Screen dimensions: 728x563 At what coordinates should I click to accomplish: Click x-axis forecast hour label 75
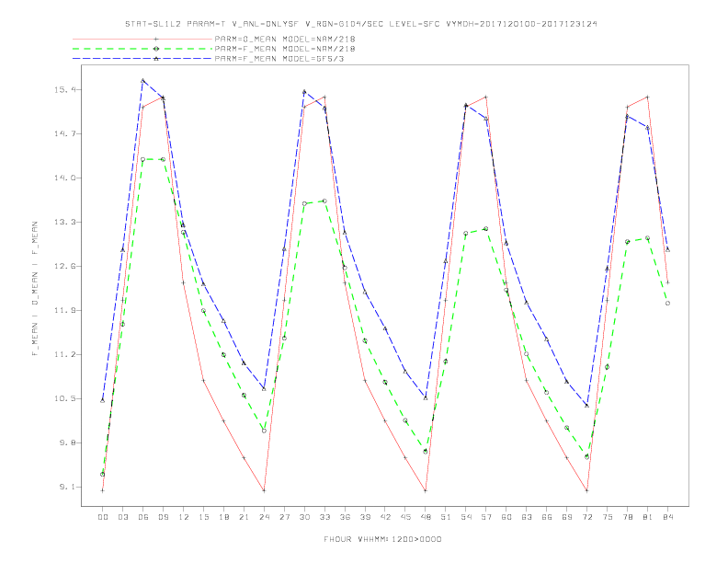pyautogui.click(x=607, y=517)
